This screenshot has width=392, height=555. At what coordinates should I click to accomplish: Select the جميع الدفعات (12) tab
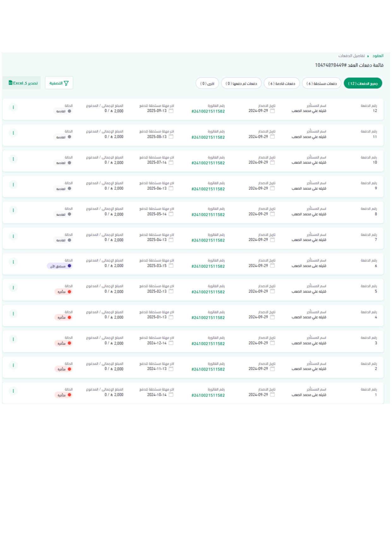click(x=363, y=83)
